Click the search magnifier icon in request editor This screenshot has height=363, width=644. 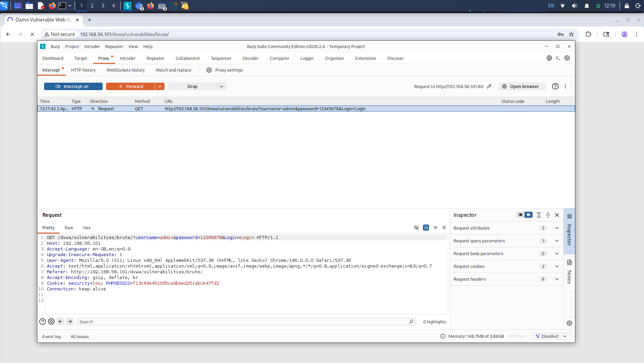click(x=411, y=322)
